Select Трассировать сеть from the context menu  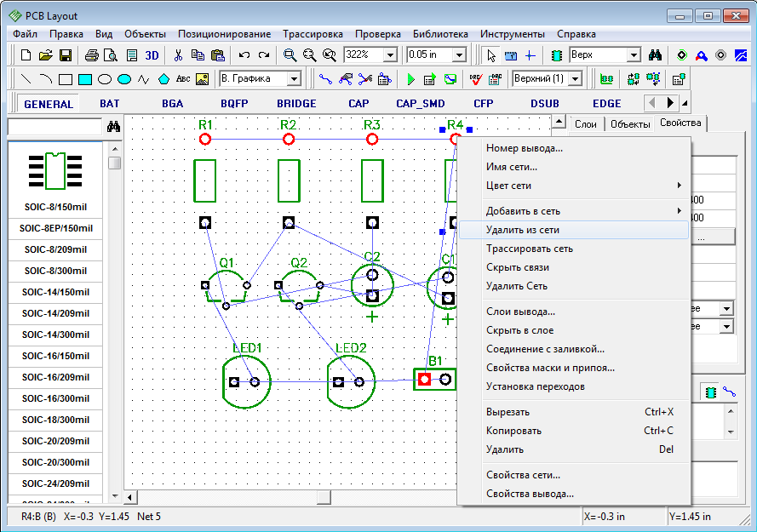click(x=574, y=249)
